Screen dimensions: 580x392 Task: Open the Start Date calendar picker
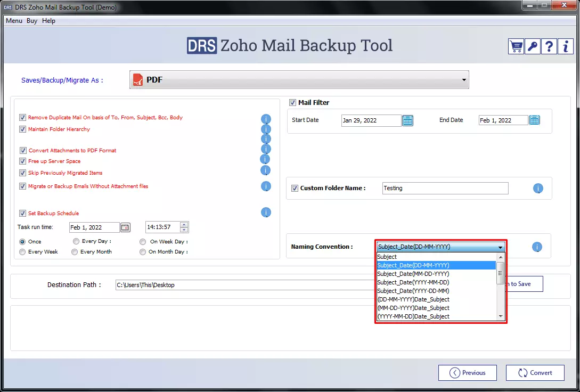point(407,120)
